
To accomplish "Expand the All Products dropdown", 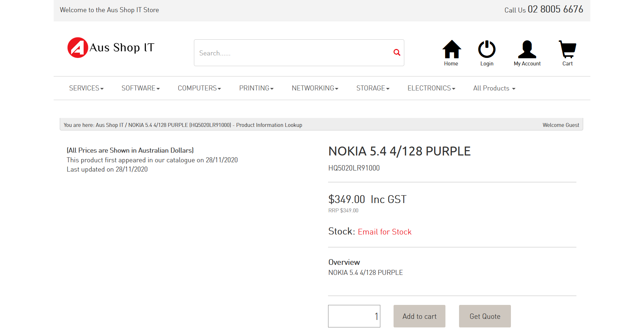I will 494,88.
